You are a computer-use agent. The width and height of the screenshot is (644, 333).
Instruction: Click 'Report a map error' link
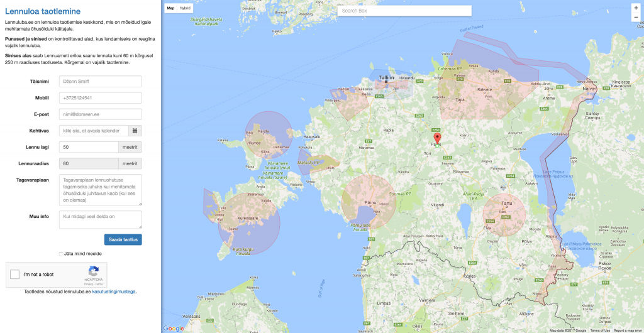point(628,330)
